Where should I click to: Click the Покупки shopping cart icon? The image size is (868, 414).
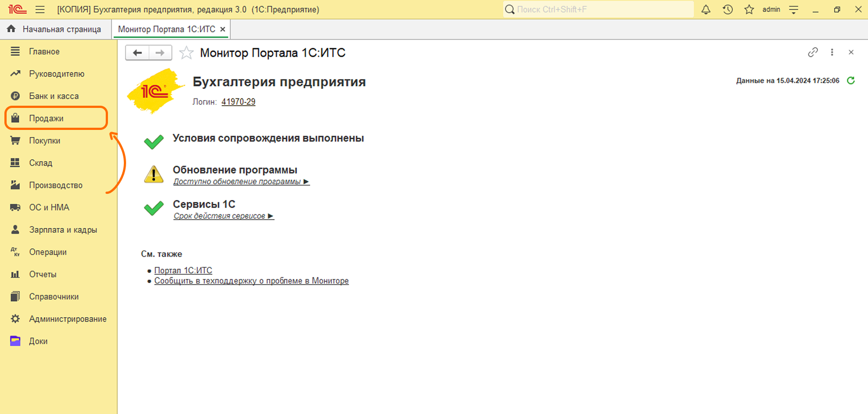pos(15,140)
